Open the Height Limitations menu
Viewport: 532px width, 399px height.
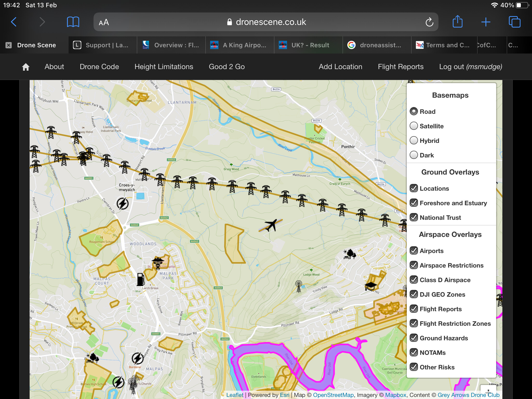click(x=164, y=67)
